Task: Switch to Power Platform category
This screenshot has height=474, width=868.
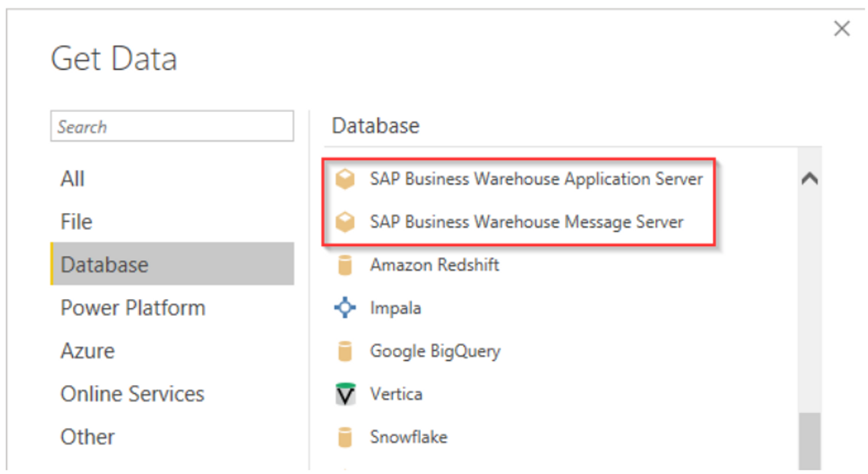Action: pyautogui.click(x=172, y=307)
